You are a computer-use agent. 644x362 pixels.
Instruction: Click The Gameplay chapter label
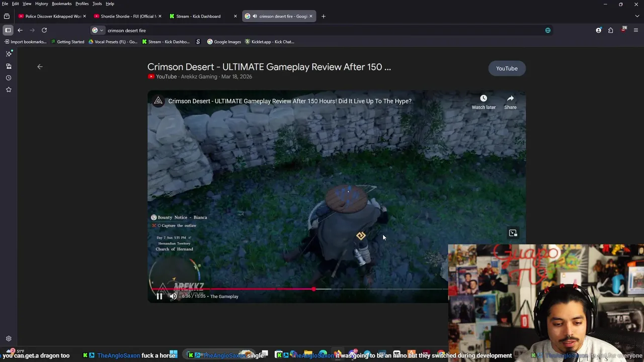click(x=224, y=296)
